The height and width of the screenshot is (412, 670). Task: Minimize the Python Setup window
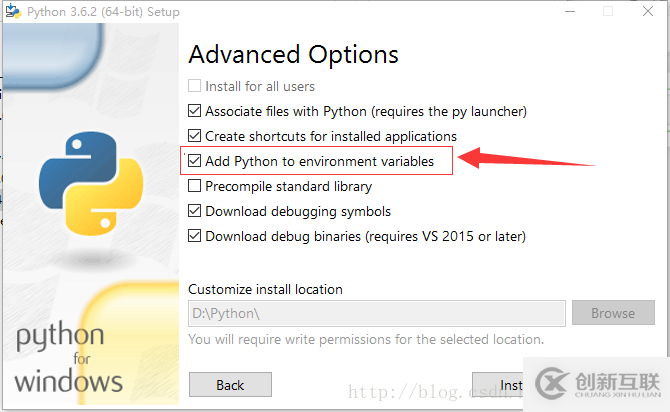click(x=570, y=11)
